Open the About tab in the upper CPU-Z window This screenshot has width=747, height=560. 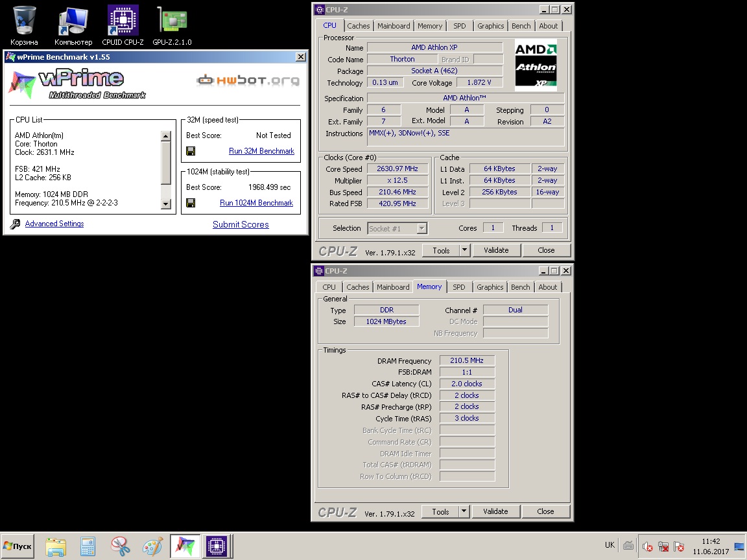(x=549, y=26)
